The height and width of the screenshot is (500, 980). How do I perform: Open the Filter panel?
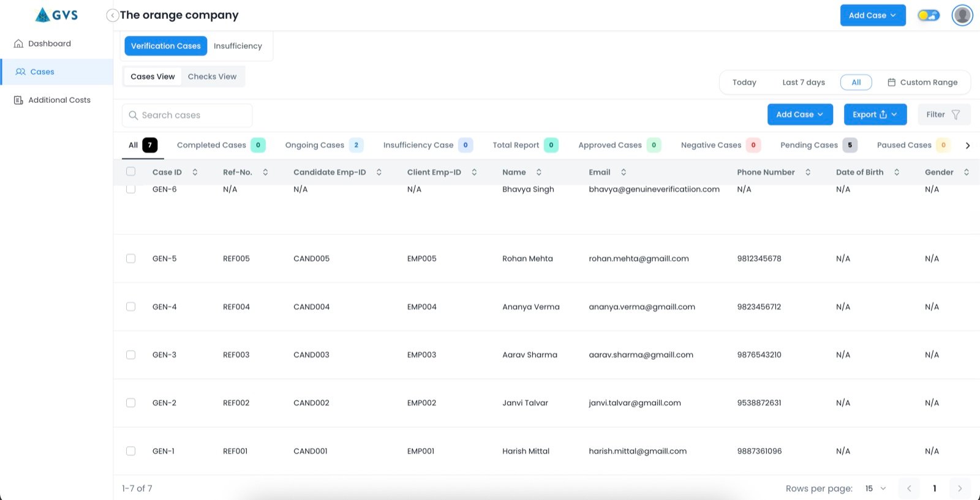click(943, 114)
